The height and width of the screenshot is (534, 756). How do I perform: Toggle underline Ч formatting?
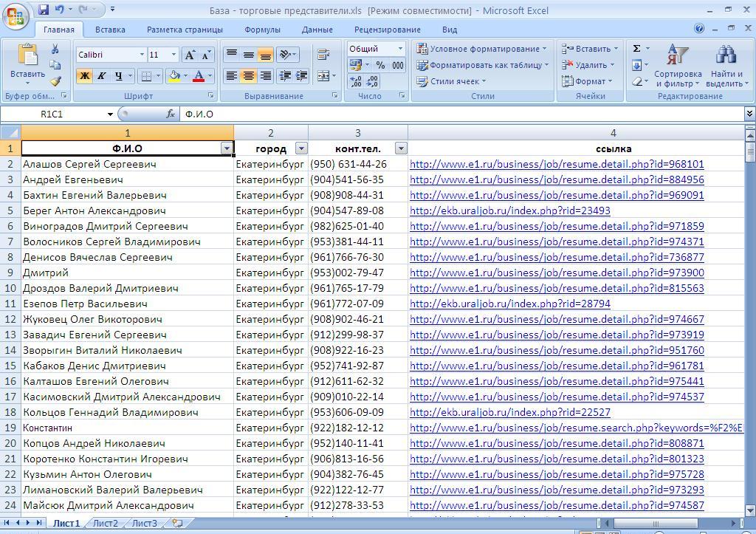coord(118,76)
